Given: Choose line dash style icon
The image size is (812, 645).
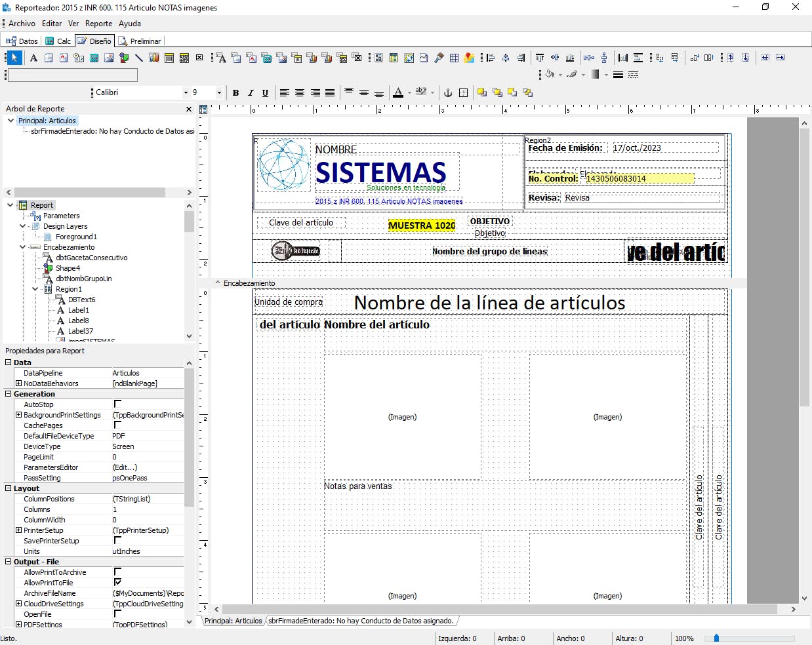Looking at the screenshot, I should 634,75.
